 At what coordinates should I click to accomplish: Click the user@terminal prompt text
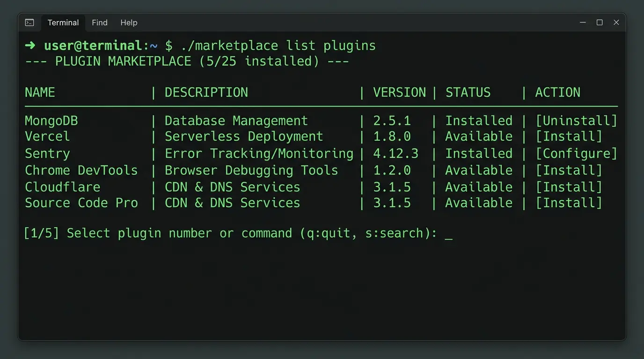(93, 46)
